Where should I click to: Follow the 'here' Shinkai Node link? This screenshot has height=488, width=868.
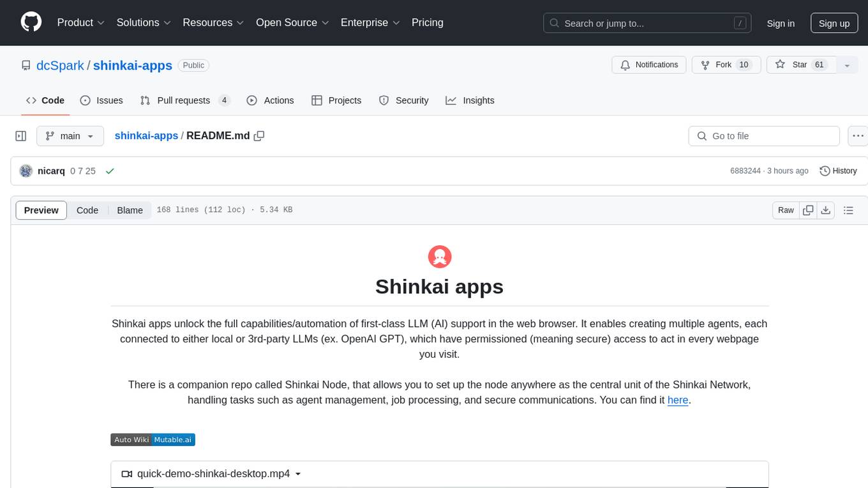[678, 400]
